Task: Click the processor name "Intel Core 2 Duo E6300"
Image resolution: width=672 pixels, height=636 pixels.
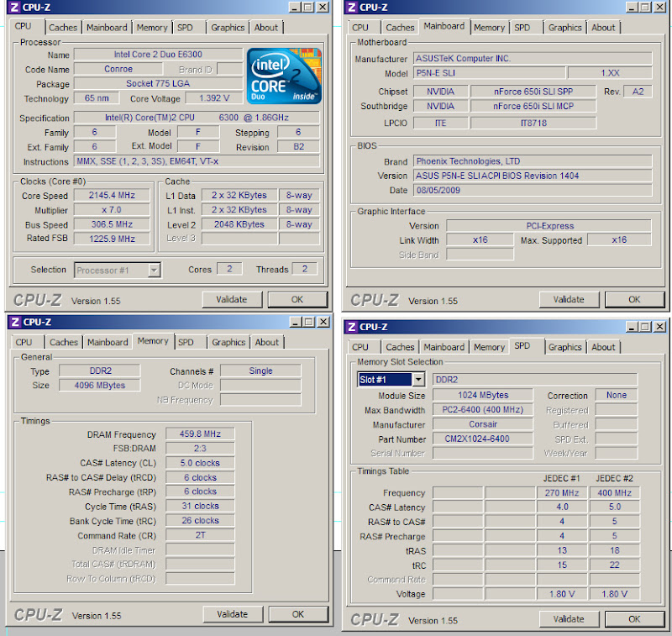Action: point(158,55)
